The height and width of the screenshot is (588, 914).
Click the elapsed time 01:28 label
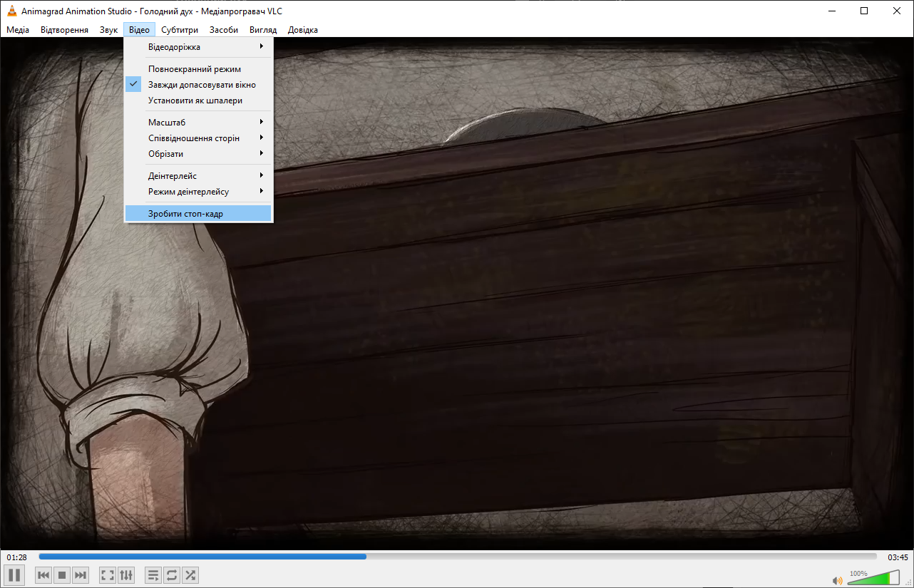16,557
